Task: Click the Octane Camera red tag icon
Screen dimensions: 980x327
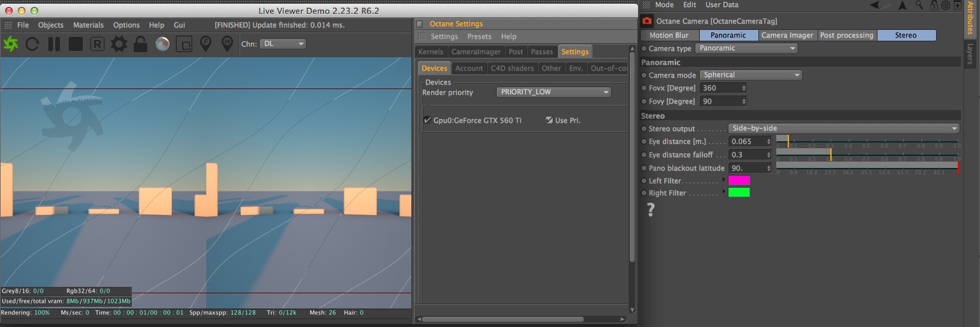Action: coord(647,21)
